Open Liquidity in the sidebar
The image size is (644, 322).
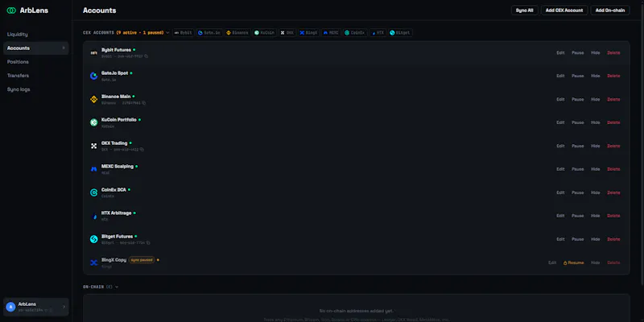point(35,35)
